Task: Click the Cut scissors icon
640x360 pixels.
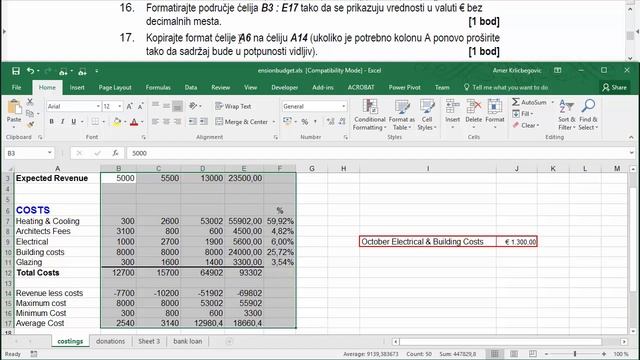Action: coord(30,102)
